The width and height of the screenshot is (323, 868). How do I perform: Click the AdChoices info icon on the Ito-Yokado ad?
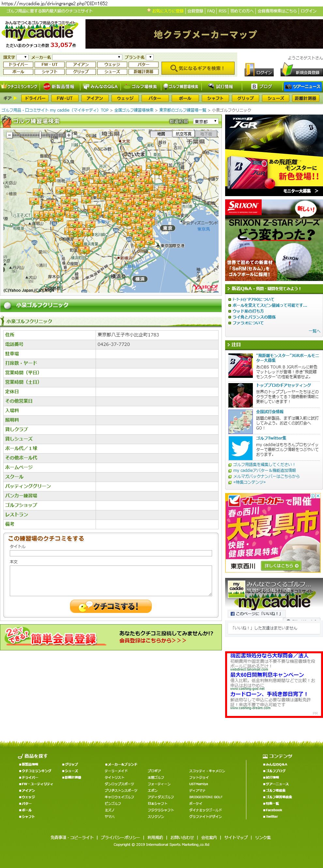click(x=313, y=496)
